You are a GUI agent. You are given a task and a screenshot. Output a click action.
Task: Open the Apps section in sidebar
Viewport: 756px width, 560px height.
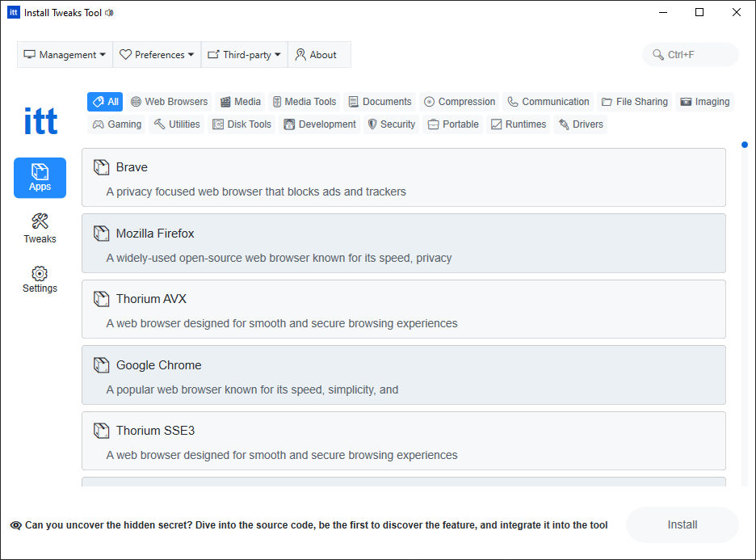click(40, 178)
